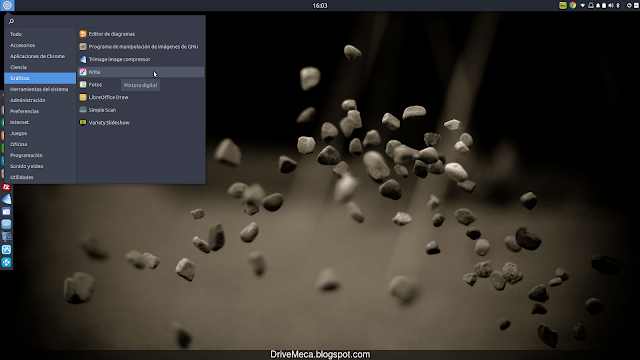Click the yellow tray indicator icon
The height and width of the screenshot is (360, 640).
563,5
